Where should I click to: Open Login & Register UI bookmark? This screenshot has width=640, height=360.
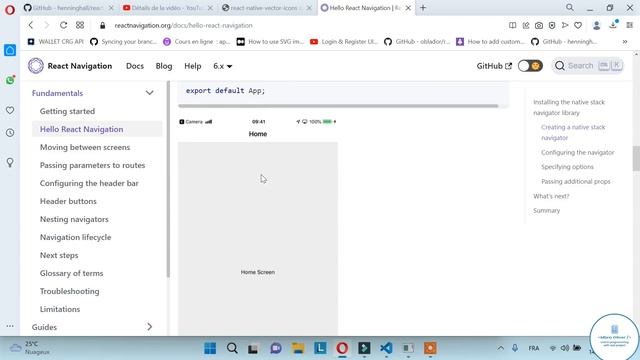pyautogui.click(x=344, y=42)
